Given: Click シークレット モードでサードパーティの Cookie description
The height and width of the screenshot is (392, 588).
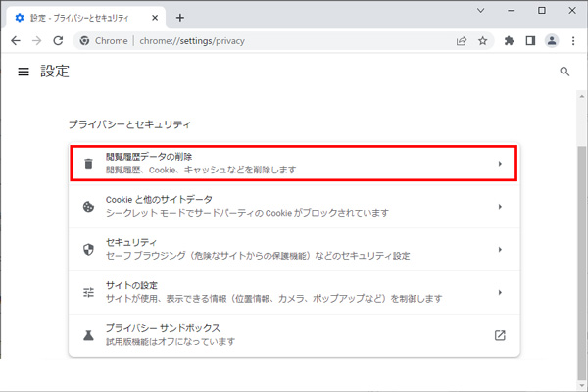Looking at the screenshot, I should pyautogui.click(x=247, y=213).
